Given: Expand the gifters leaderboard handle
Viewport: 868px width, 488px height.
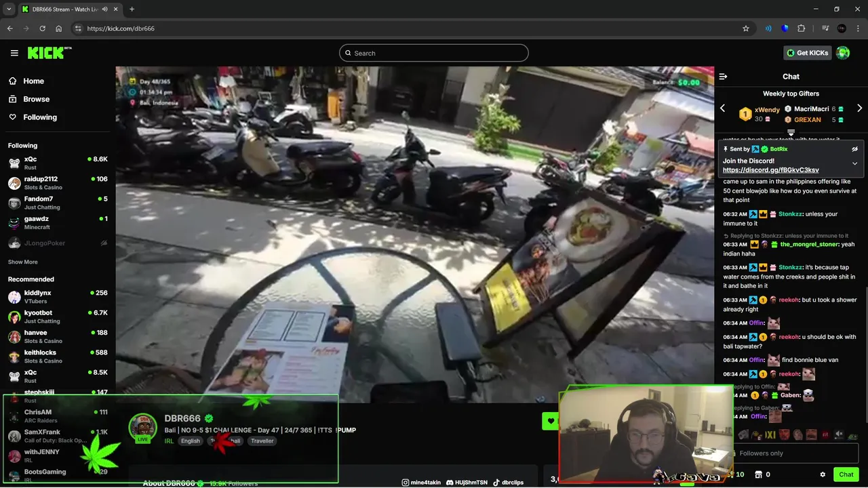Looking at the screenshot, I should pyautogui.click(x=791, y=132).
